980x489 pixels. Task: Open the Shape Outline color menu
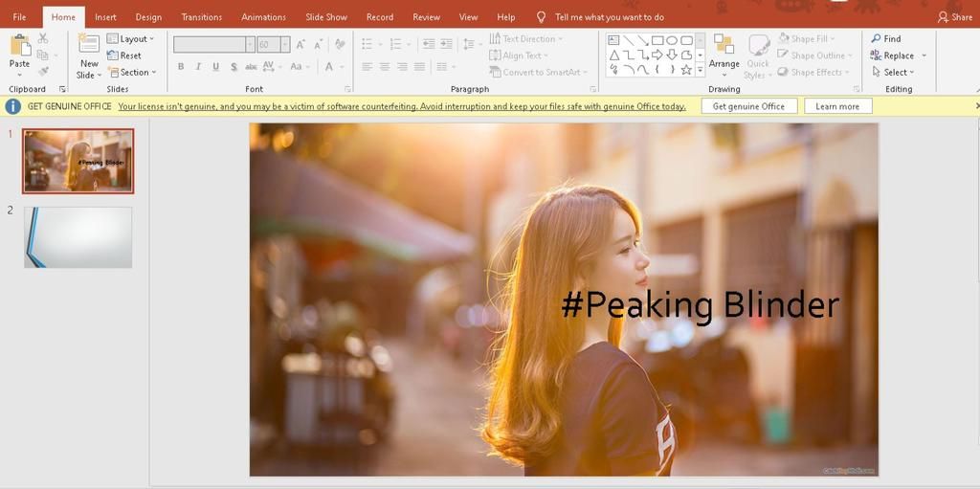(x=815, y=56)
